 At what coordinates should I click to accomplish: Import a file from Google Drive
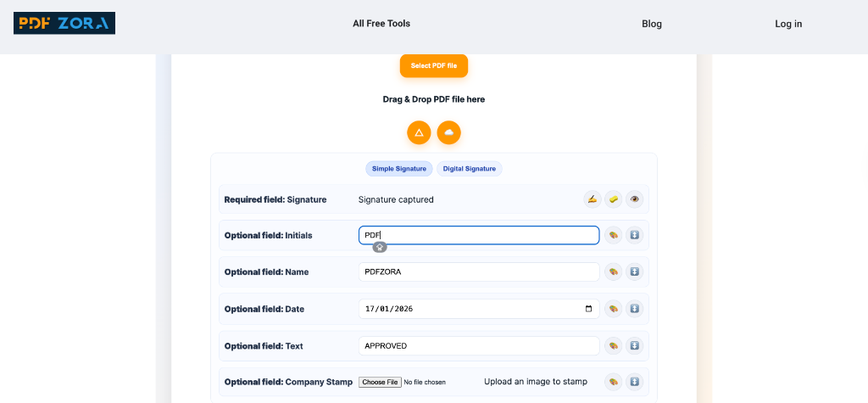419,132
